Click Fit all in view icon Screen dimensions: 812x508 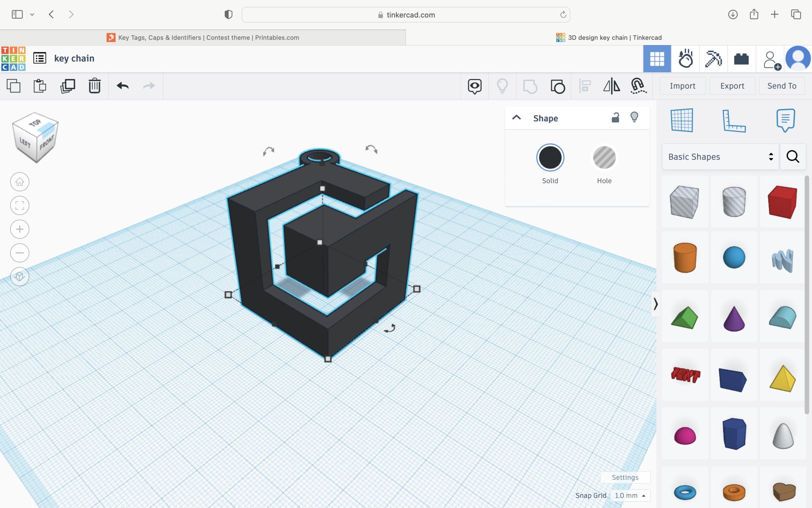click(19, 206)
